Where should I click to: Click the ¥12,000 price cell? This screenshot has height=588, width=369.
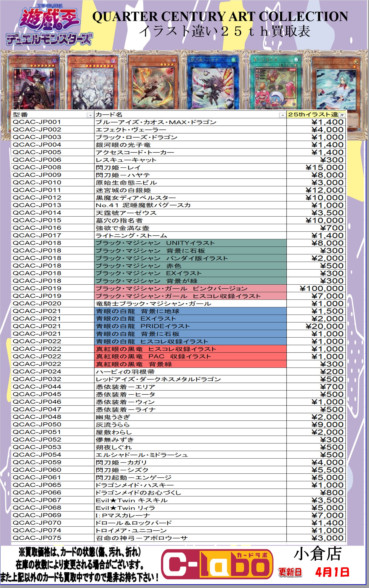click(x=316, y=190)
